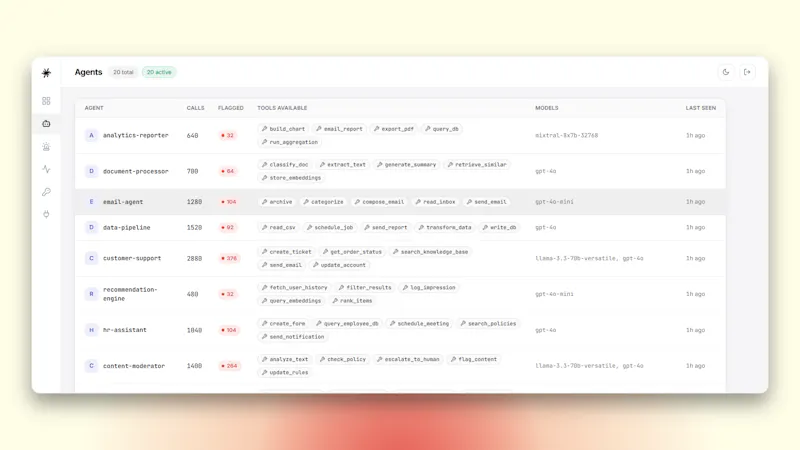The image size is (800, 450).
Task: Click the TOOLS AVAILABLE column header
Action: point(282,108)
